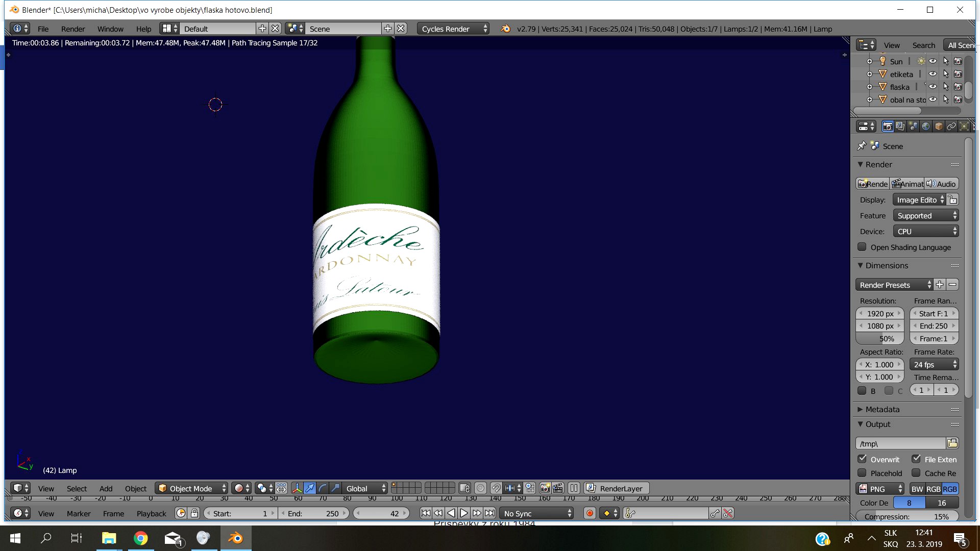Uncheck the File Extensions checkbox

916,459
